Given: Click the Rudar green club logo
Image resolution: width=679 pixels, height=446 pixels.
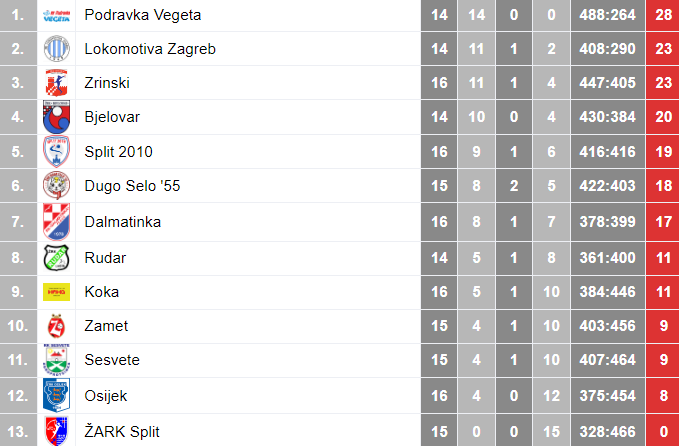Looking at the screenshot, I should tap(56, 257).
